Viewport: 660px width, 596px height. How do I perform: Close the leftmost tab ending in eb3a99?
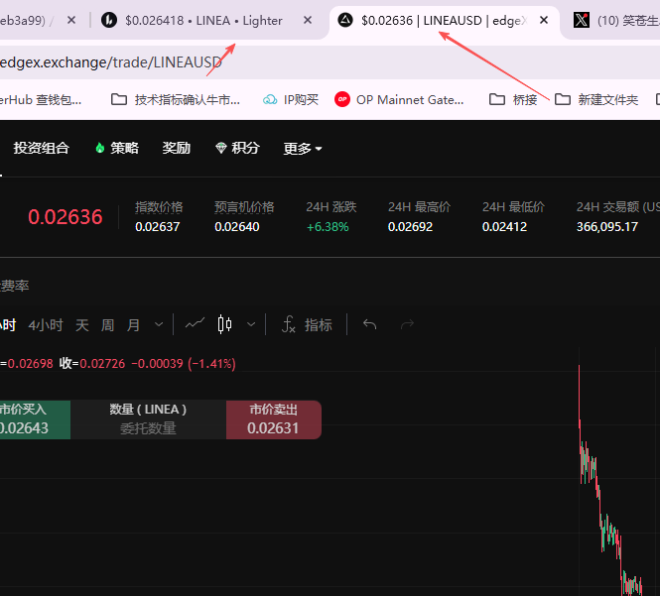click(x=72, y=20)
